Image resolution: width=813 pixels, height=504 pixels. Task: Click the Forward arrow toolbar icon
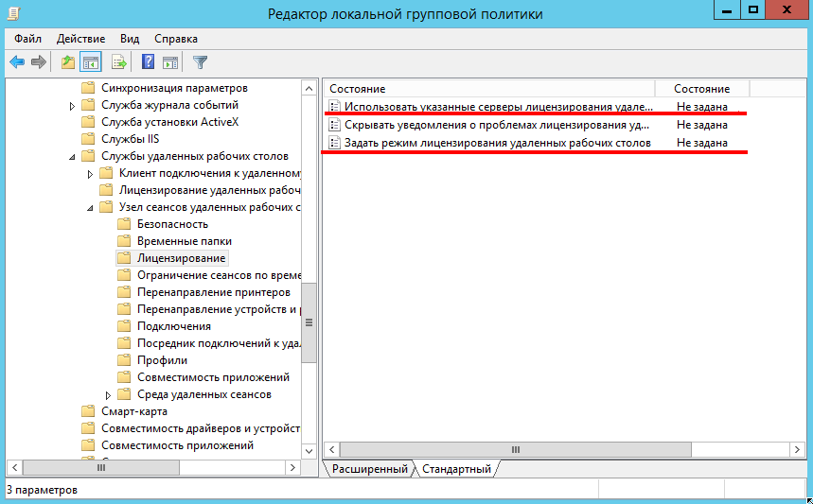39,62
